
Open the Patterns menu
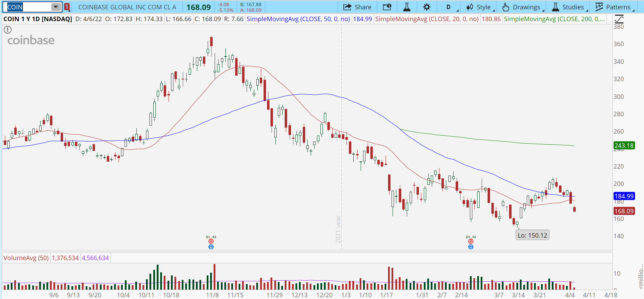pos(615,7)
